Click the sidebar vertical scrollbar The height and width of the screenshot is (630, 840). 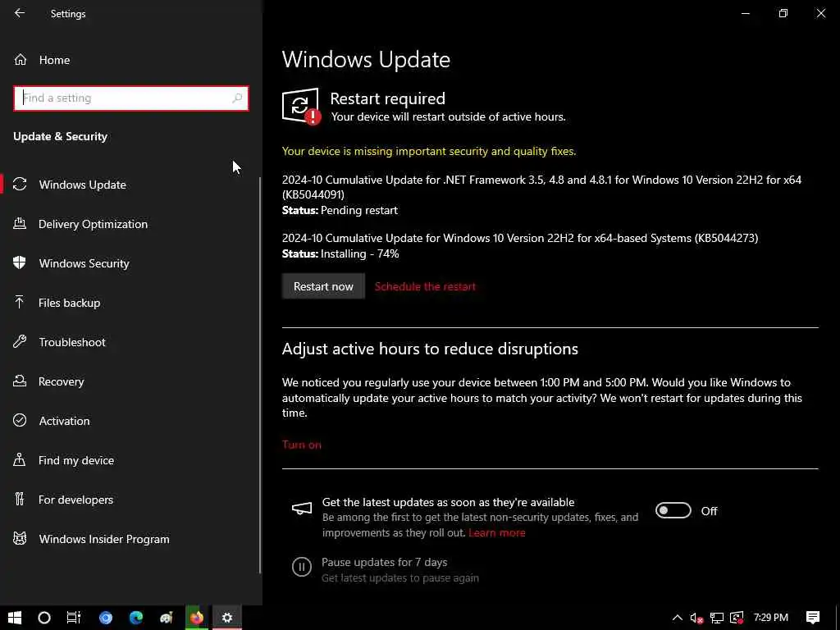[x=260, y=375]
